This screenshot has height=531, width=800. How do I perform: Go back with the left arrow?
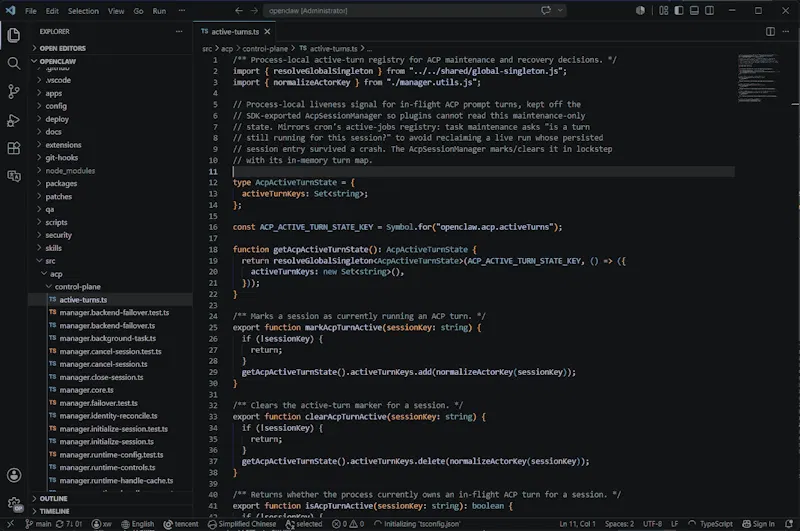[239, 11]
